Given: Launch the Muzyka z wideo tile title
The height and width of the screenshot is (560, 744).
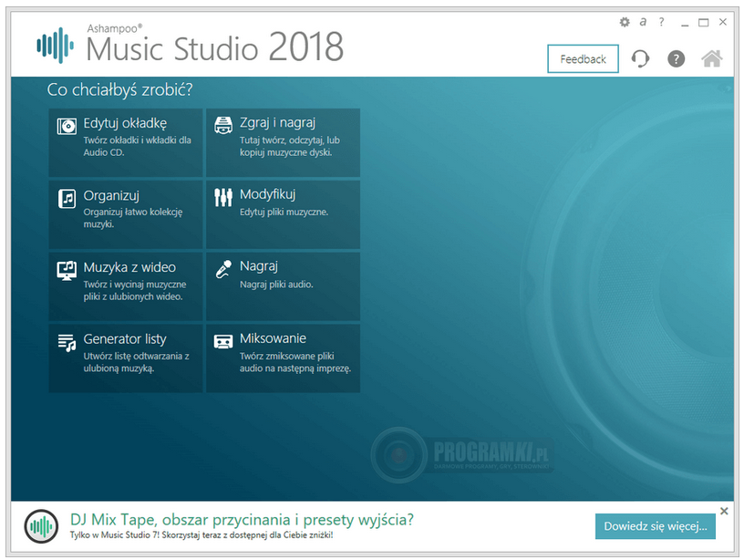Looking at the screenshot, I should [x=129, y=267].
